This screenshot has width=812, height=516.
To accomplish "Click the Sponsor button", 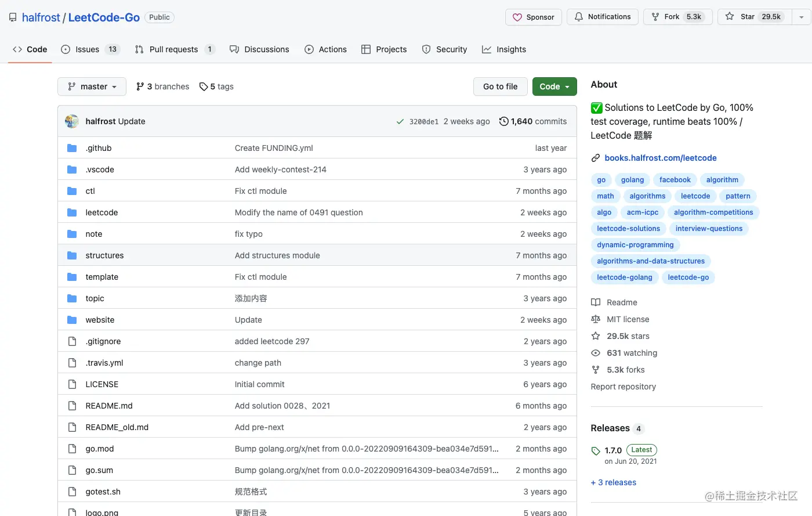I will [534, 17].
